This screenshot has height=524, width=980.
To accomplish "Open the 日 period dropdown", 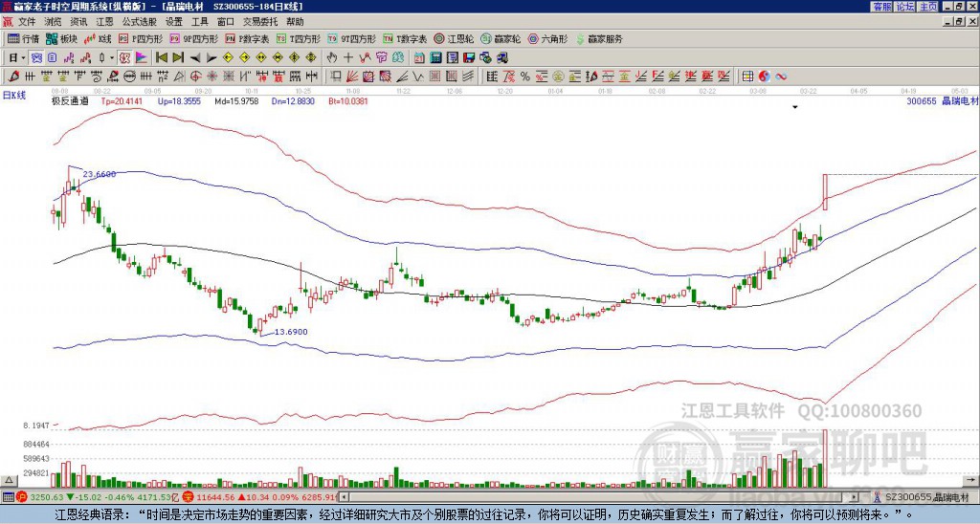I will 16,58.
